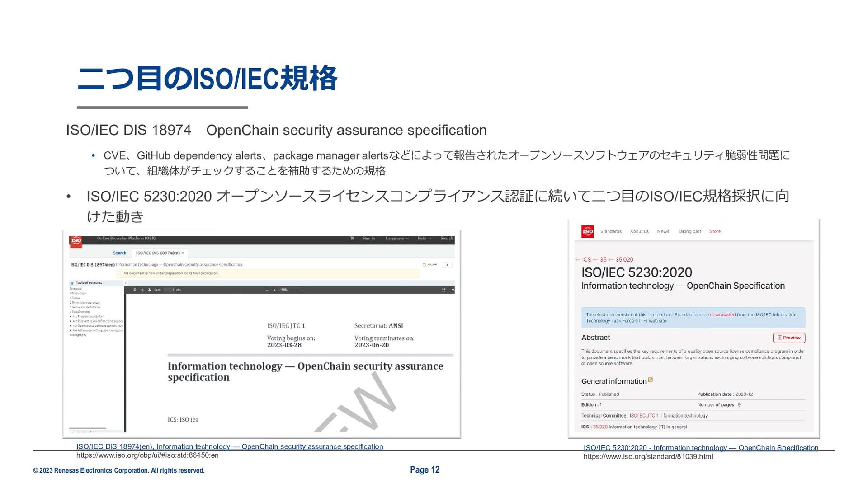Click the 35 breadcrumb link

(x=603, y=260)
